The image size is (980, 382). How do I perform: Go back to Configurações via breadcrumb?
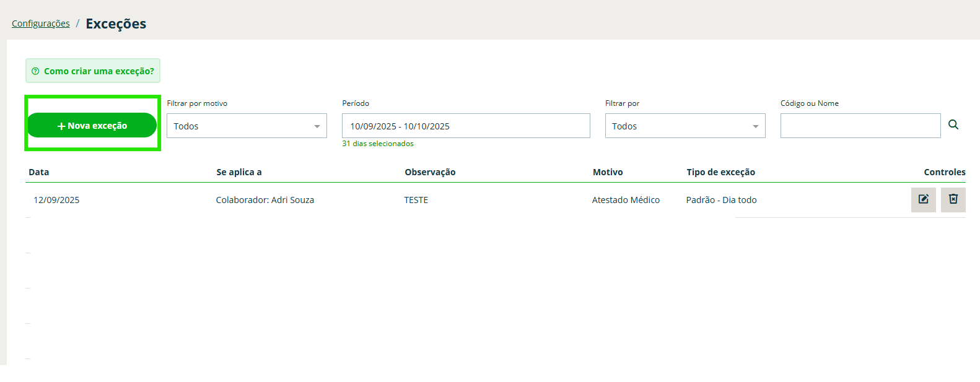click(x=41, y=24)
